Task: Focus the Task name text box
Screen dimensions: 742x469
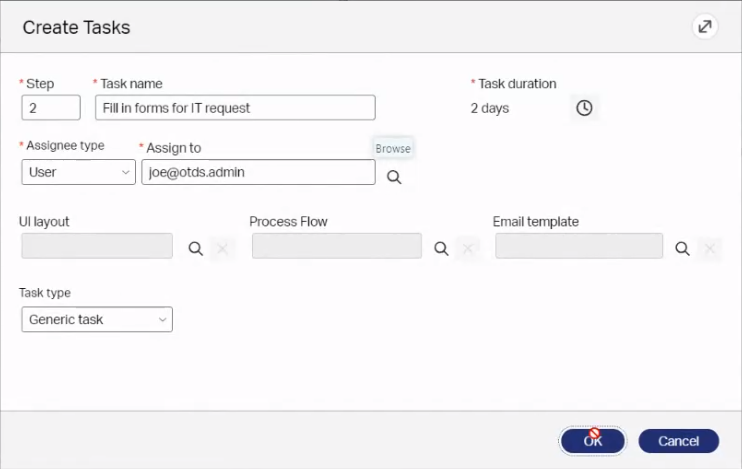Action: coord(235,108)
